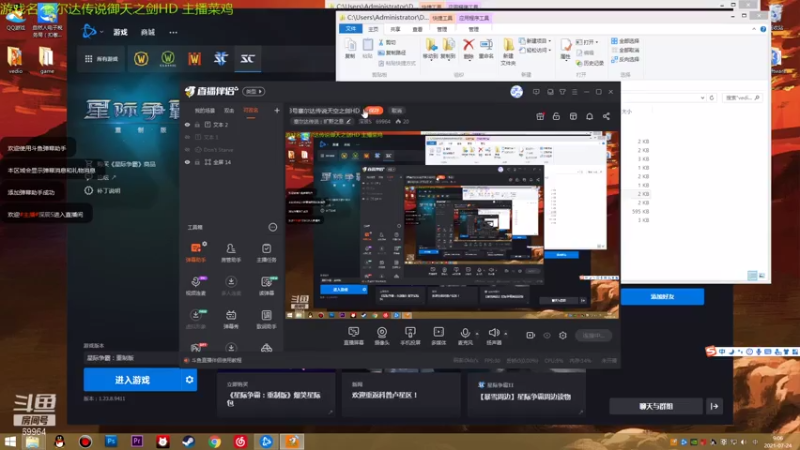Select the Warcraft III icon in Battle.net
800x450 pixels.
pyautogui.click(x=194, y=59)
